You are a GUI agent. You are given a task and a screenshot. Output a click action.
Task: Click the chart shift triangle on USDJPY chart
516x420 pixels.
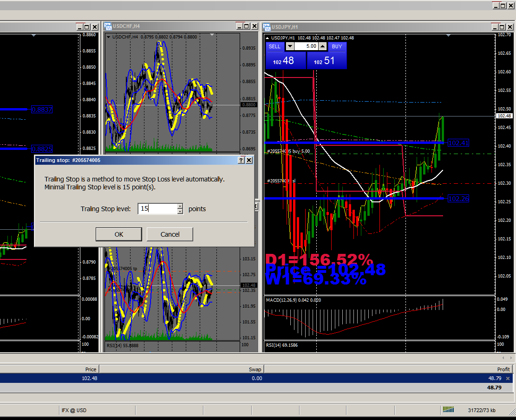click(448, 35)
